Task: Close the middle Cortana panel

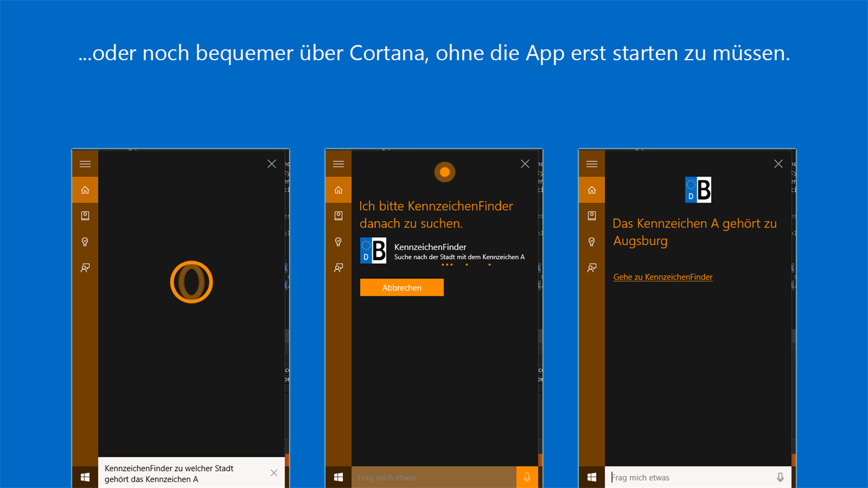Action: (x=525, y=164)
